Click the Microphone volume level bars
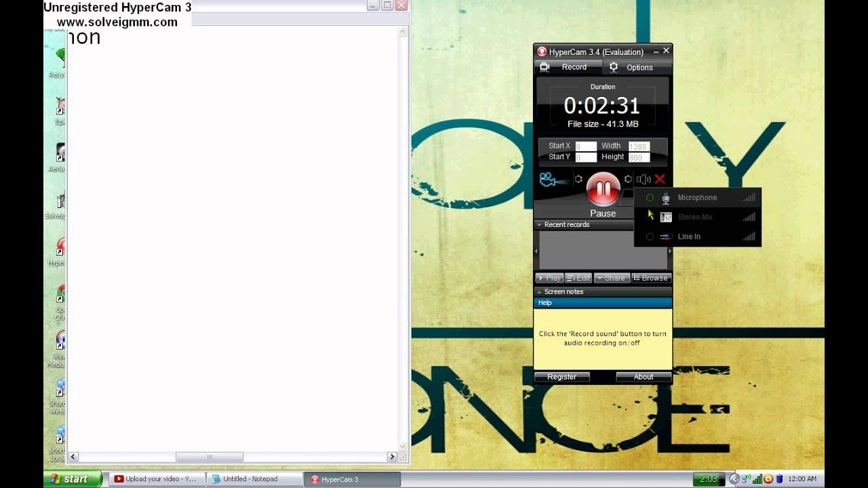The width and height of the screenshot is (868, 488). click(x=749, y=198)
